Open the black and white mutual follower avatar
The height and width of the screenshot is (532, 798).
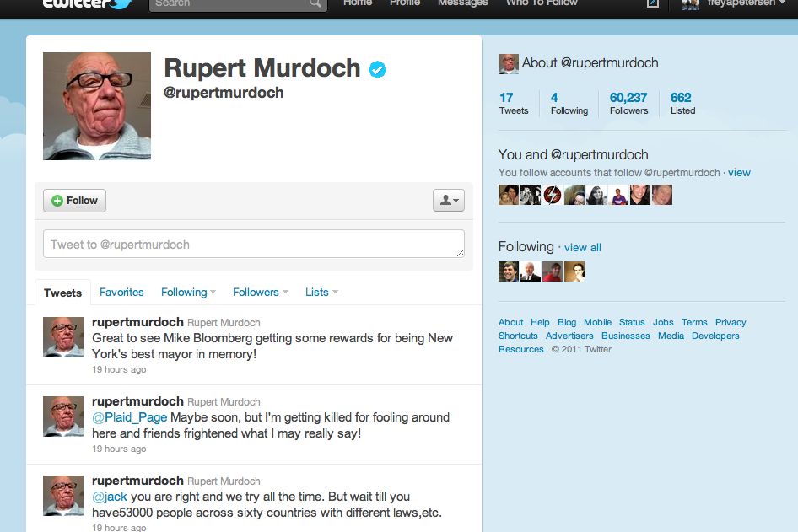pos(531,195)
